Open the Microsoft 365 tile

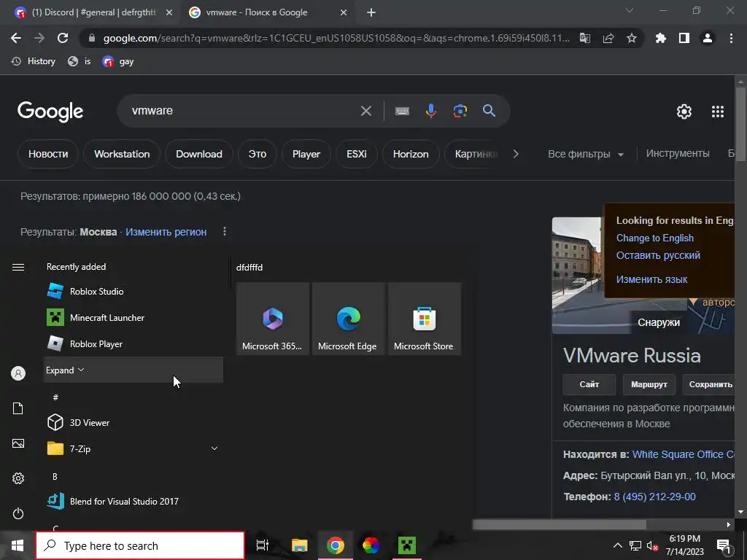click(273, 319)
